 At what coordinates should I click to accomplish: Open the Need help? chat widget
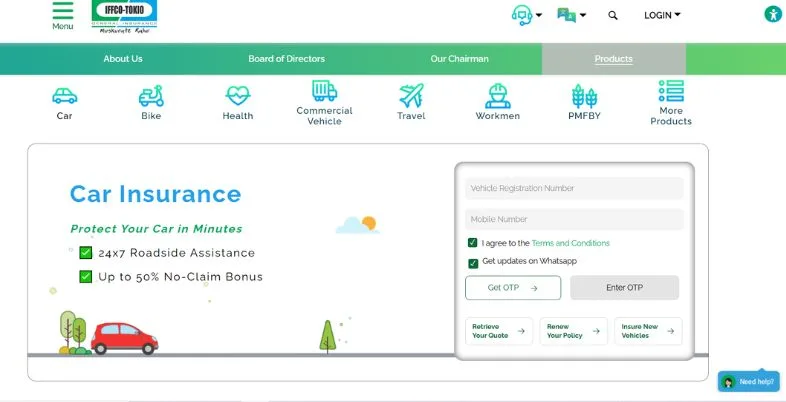coord(749,381)
